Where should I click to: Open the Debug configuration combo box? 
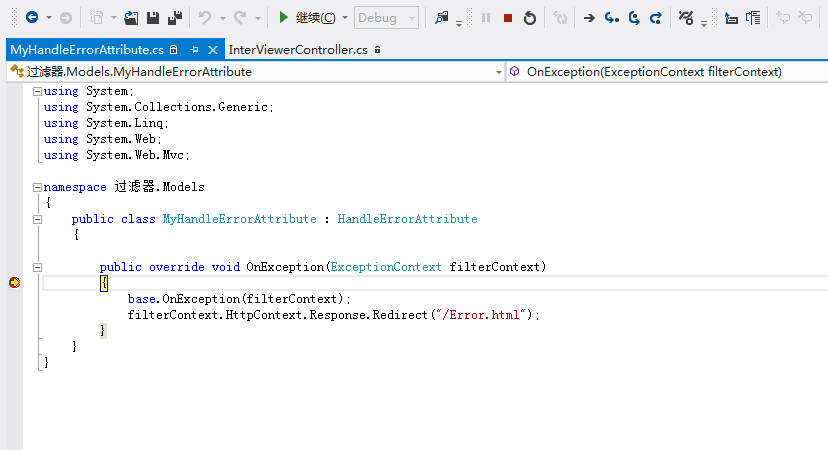point(387,18)
